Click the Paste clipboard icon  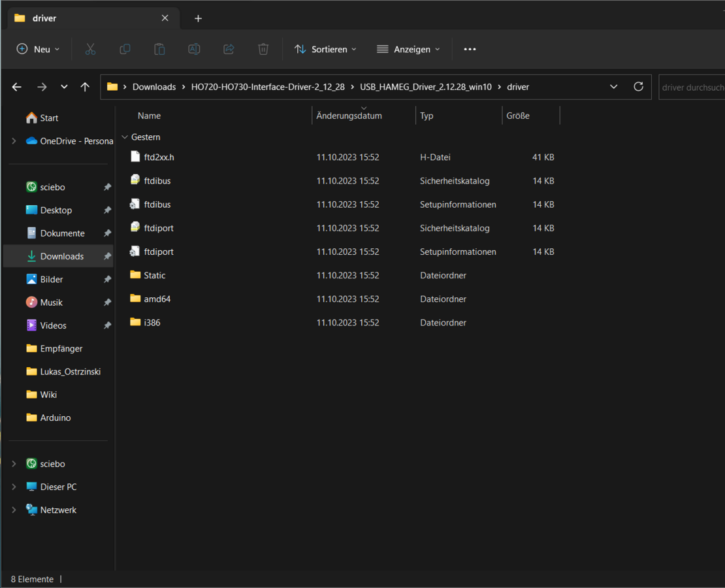tap(159, 49)
